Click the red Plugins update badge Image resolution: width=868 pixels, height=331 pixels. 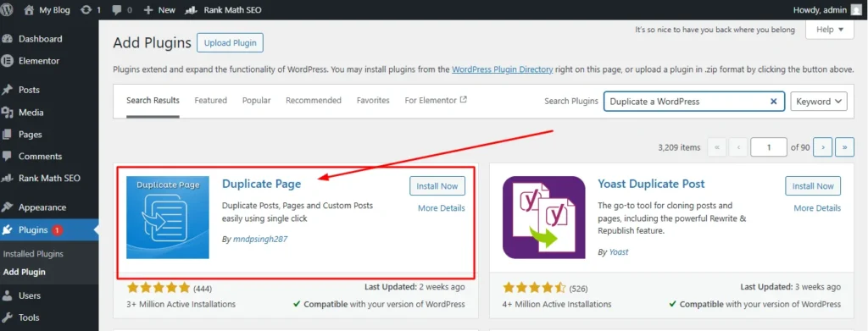(x=57, y=230)
